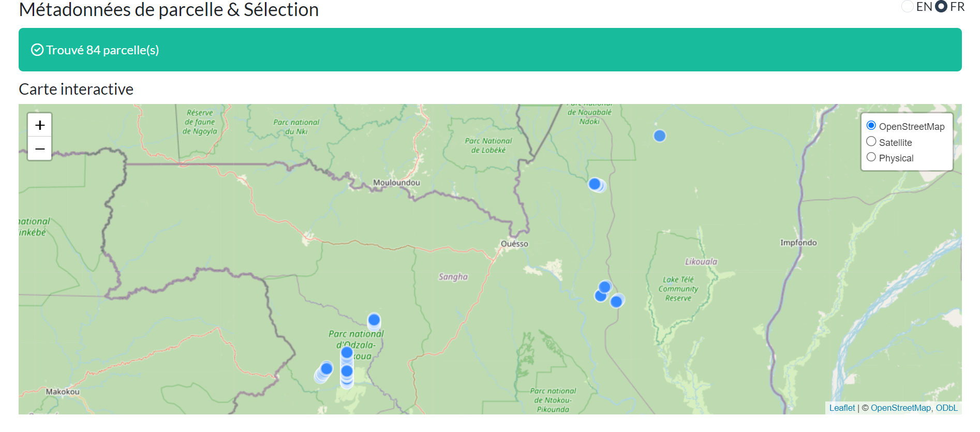The image size is (980, 432).
Task: Click the Parc National de Lobéké label
Action: coord(488,145)
